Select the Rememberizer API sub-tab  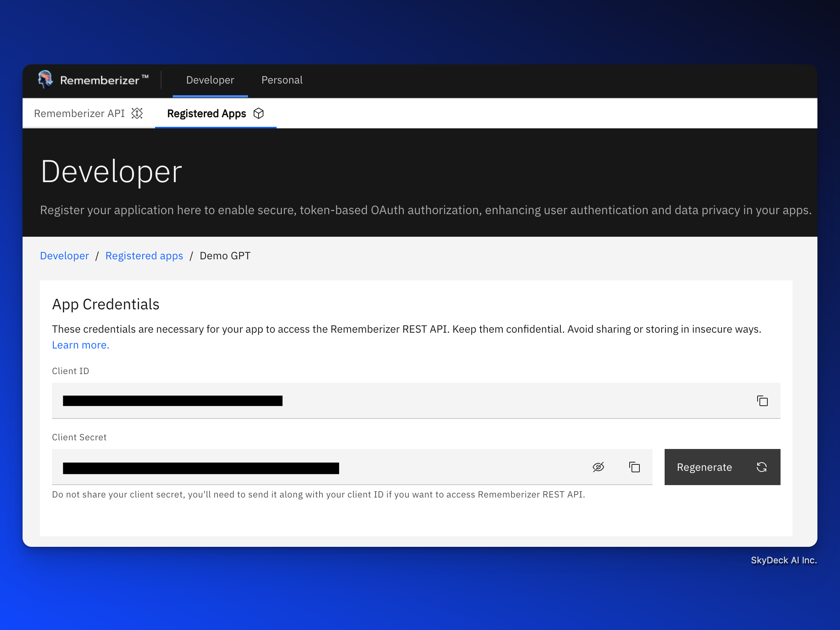click(x=79, y=114)
